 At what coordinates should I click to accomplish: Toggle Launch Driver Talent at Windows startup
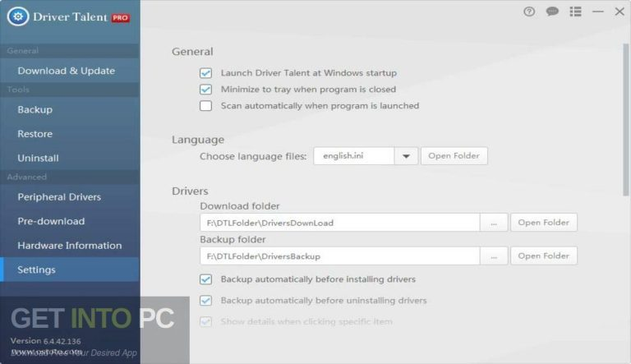point(206,73)
